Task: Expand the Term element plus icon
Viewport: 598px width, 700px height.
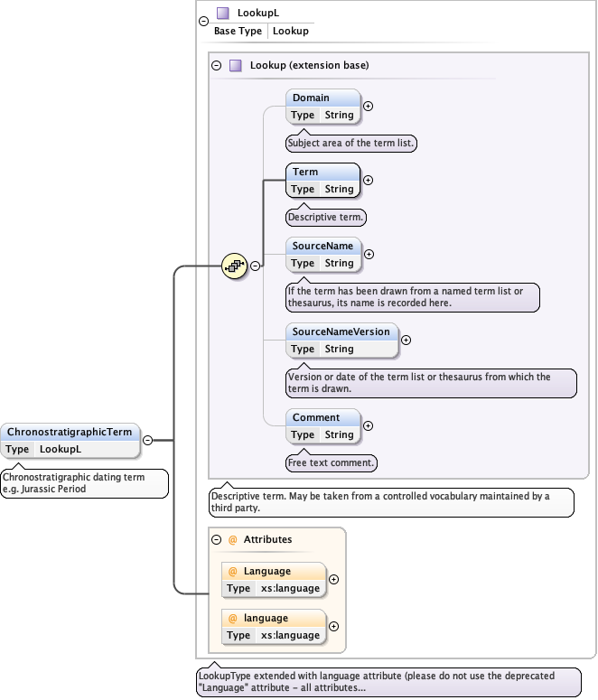Action: [x=368, y=180]
